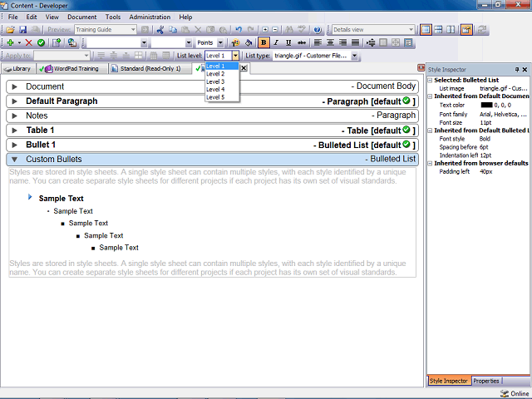Select Level 5 in list level dropdown
The image size is (532, 399).
(x=222, y=97)
